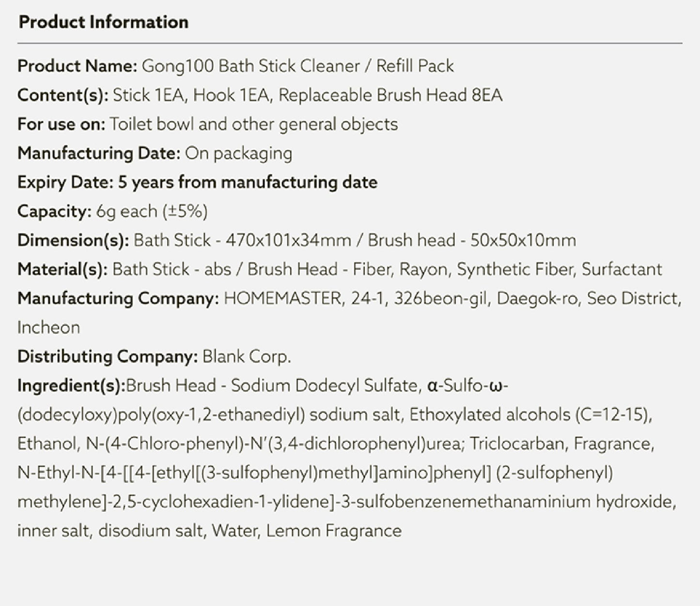Click the Expiry Date label
Viewport: 700px width, 606px height.
(65, 182)
